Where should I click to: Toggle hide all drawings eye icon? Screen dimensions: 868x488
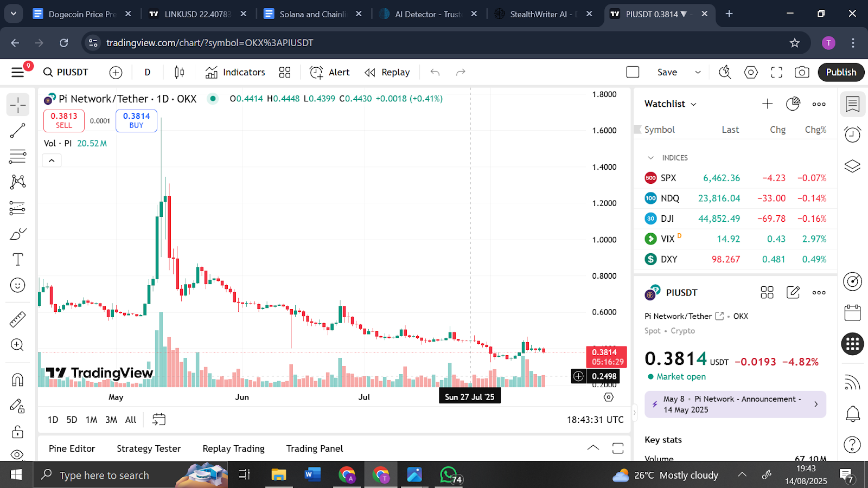tap(17, 454)
